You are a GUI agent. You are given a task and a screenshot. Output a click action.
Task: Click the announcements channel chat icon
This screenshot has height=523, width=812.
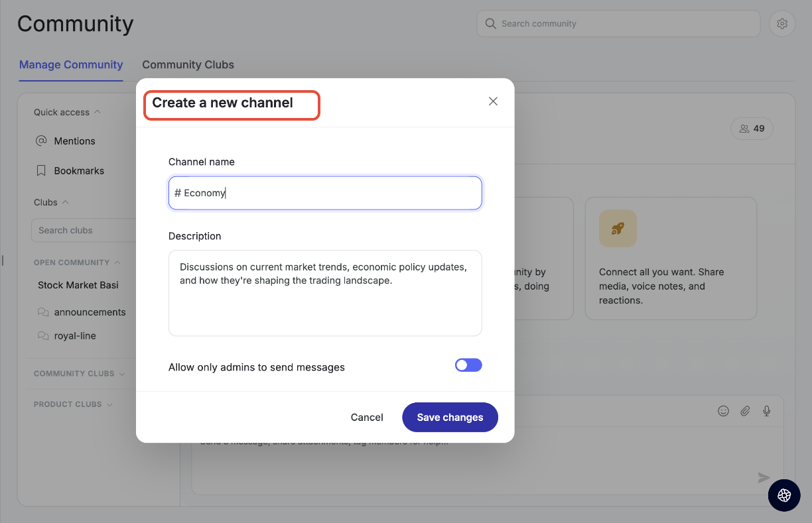click(43, 312)
